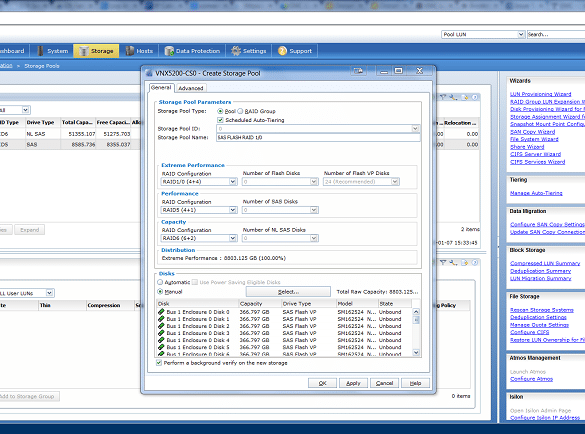Click the disk icon for Bus 1 Enclosure 0 Disk 1
The width and height of the screenshot is (585, 434).
pos(161,319)
